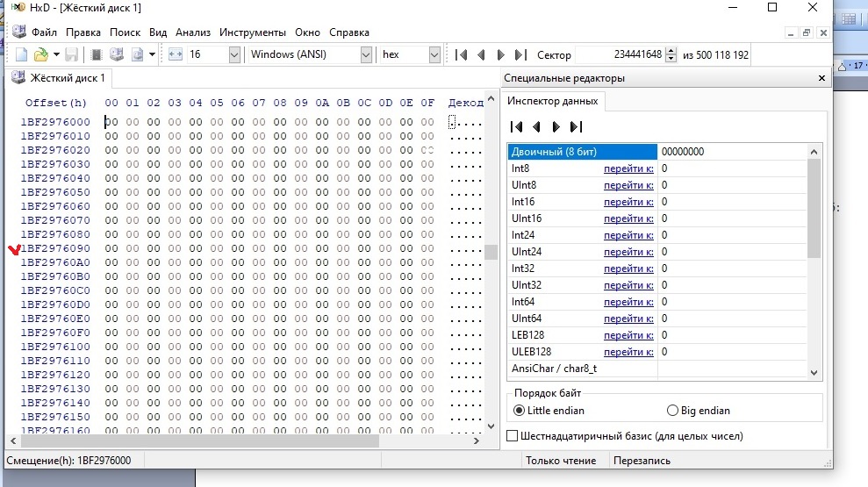Go to first sector in toolbar

(461, 54)
